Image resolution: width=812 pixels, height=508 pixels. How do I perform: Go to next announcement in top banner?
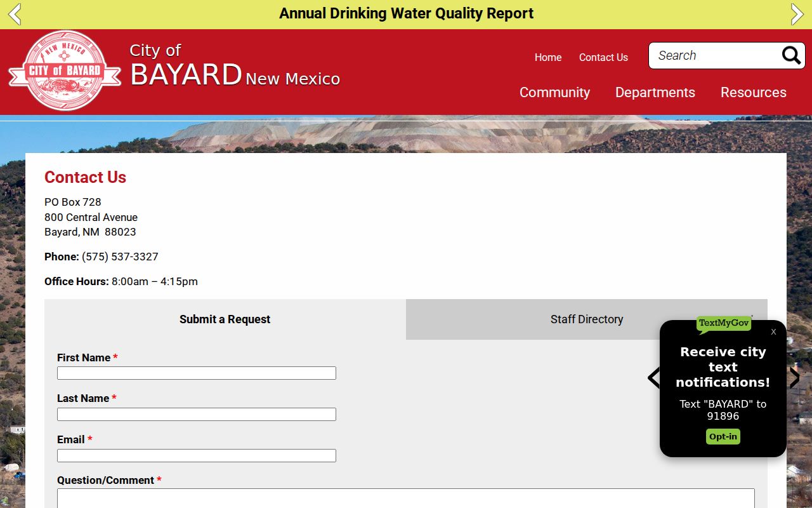[x=797, y=14]
